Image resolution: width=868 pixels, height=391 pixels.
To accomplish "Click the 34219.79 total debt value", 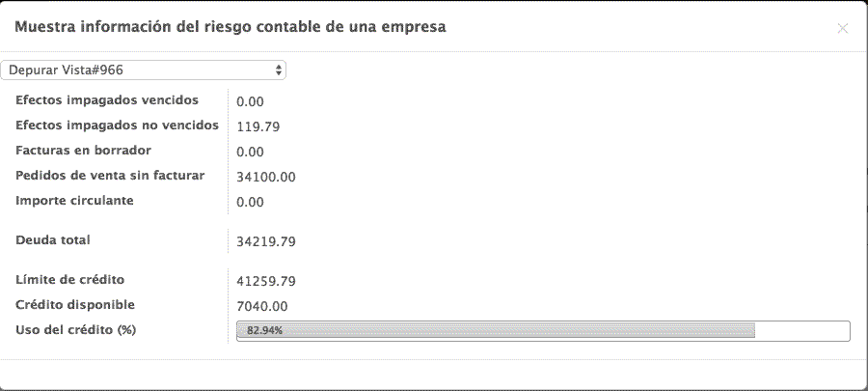I will [266, 241].
